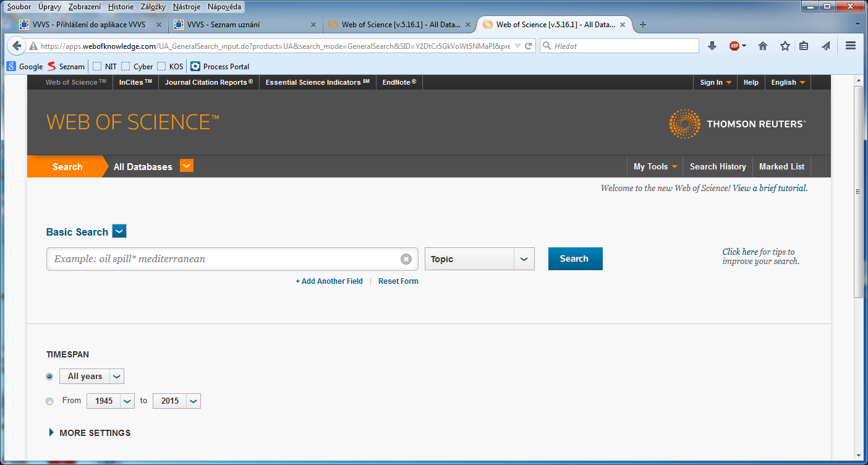The image size is (868, 465).
Task: Open the Záložky menu
Action: pyautogui.click(x=153, y=7)
